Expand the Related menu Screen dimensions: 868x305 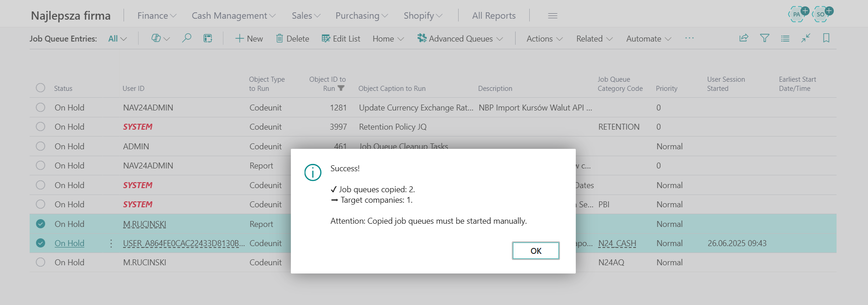(594, 39)
